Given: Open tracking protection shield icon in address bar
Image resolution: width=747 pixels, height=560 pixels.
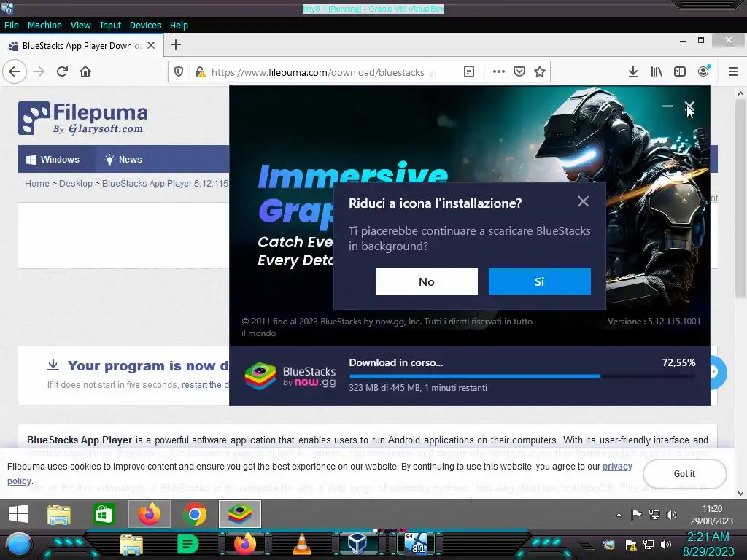Looking at the screenshot, I should [179, 71].
